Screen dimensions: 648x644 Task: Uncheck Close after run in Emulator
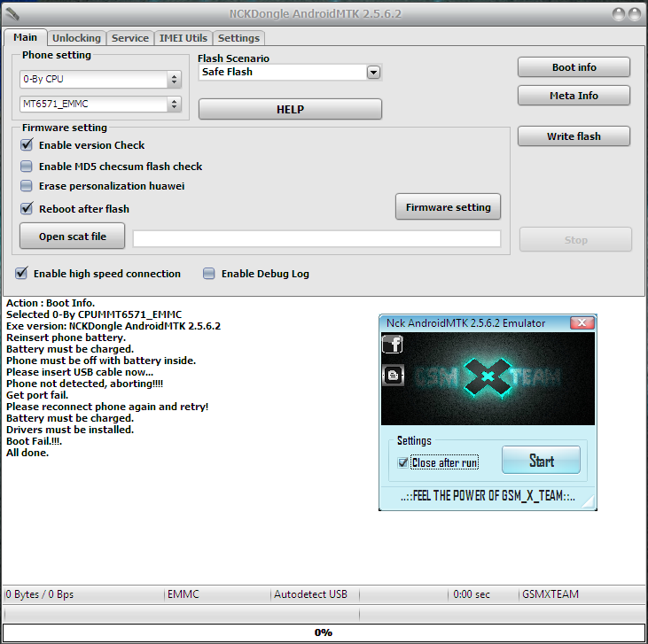pos(403,462)
